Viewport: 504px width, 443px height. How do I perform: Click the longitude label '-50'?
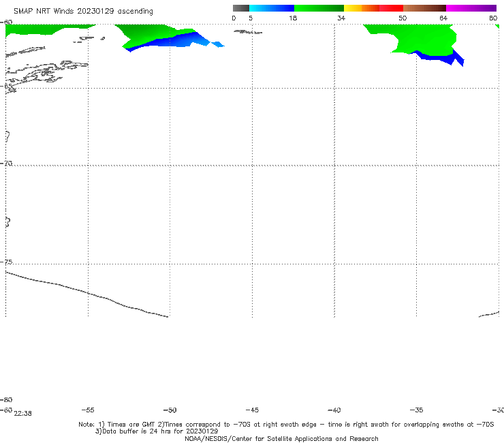click(170, 410)
